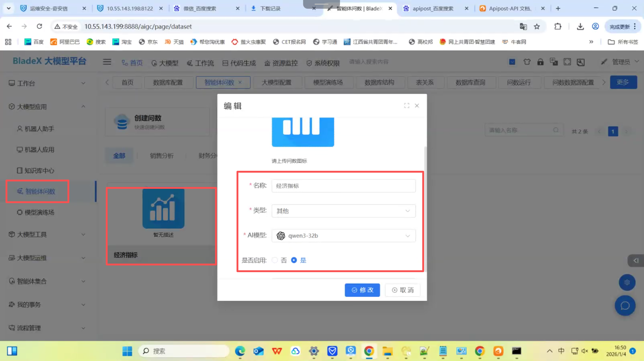The width and height of the screenshot is (644, 361).
Task: Open the AI模型 dropdown showing qwen3-32b
Action: tap(343, 236)
